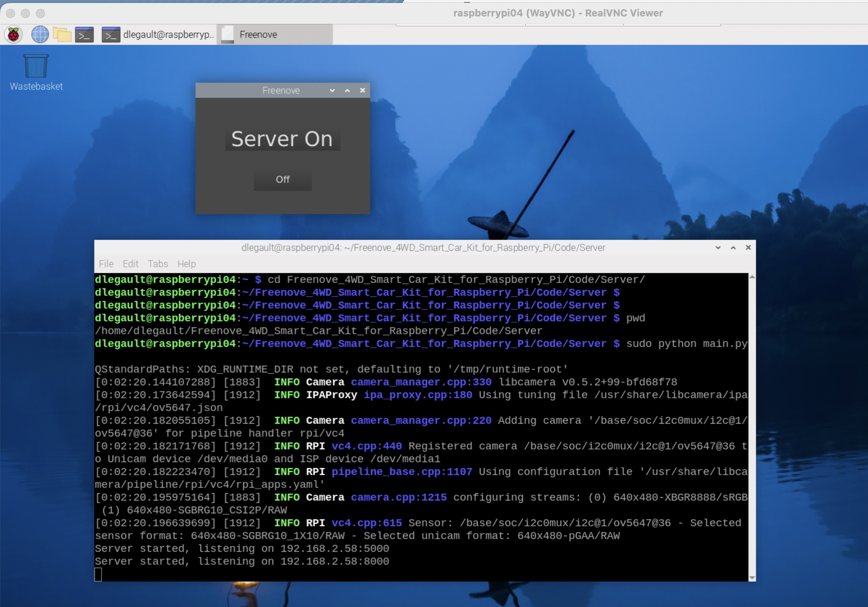Launch a terminal from the taskbar
The image size is (868, 607).
(84, 34)
